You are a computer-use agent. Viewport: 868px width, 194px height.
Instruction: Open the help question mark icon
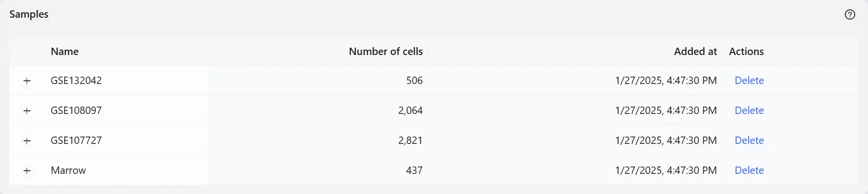[x=850, y=15]
